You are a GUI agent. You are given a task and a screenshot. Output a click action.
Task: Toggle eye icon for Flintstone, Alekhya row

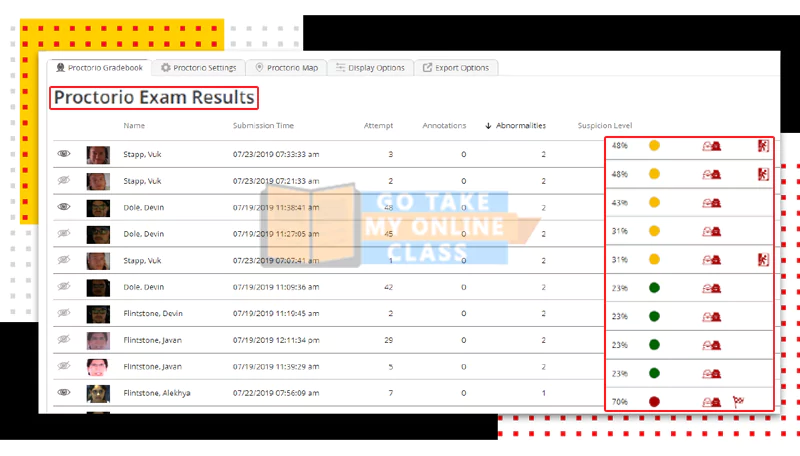click(x=64, y=392)
